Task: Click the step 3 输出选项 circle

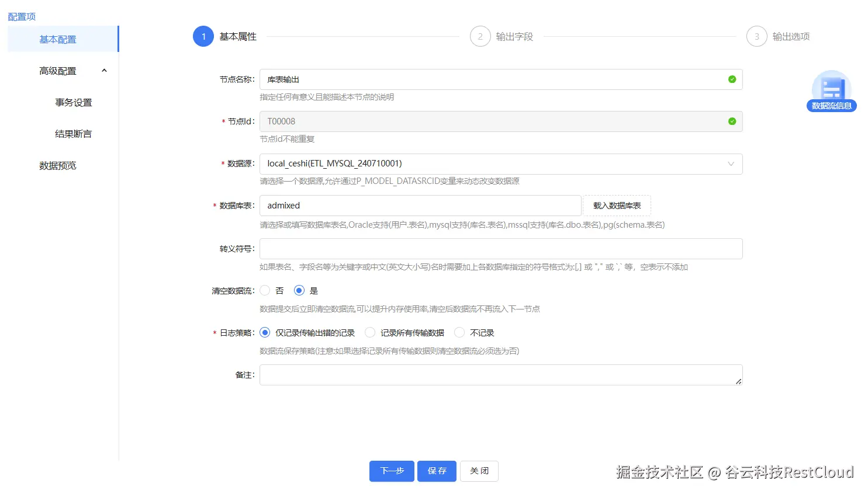Action: [x=756, y=36]
